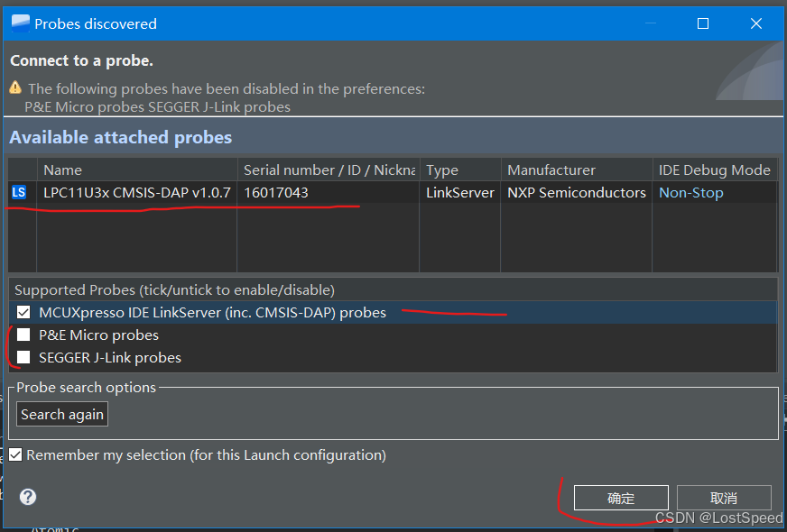787x532 pixels.
Task: Click the LinkServer type cell
Action: pyautogui.click(x=460, y=193)
